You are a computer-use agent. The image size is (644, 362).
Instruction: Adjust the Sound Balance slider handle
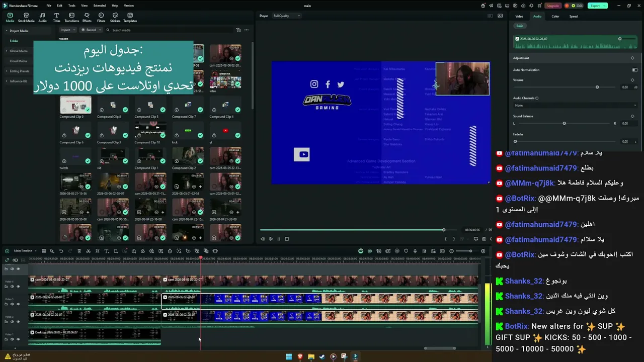point(564,123)
